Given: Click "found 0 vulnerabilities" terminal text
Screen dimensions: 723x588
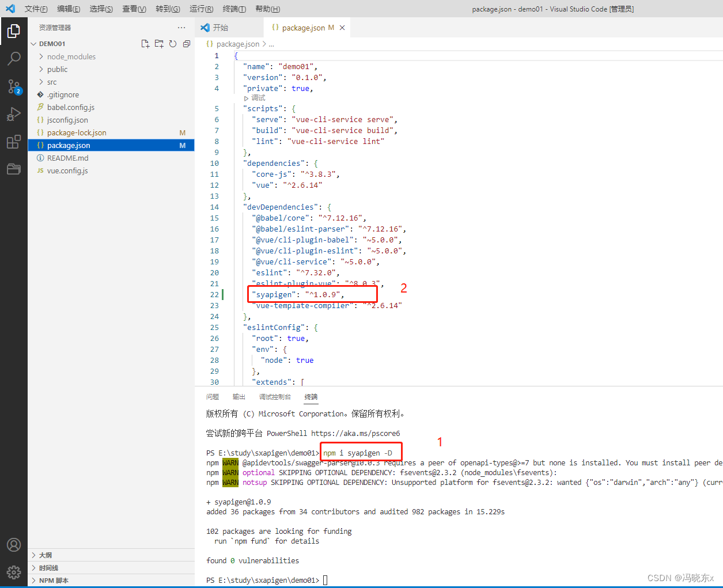Looking at the screenshot, I should [252, 560].
